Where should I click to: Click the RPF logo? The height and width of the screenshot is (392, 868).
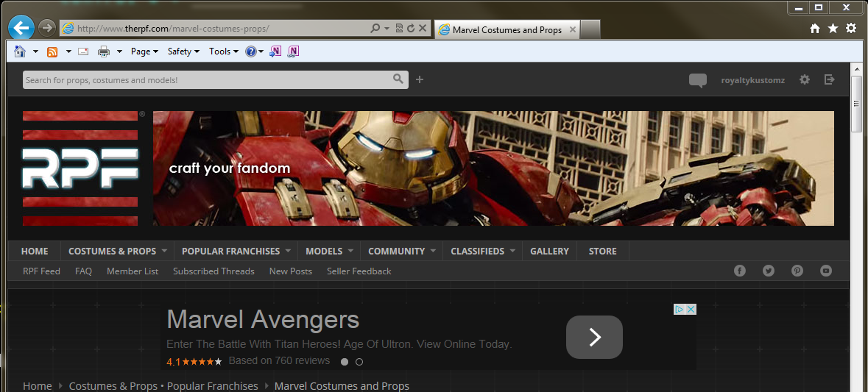81,168
